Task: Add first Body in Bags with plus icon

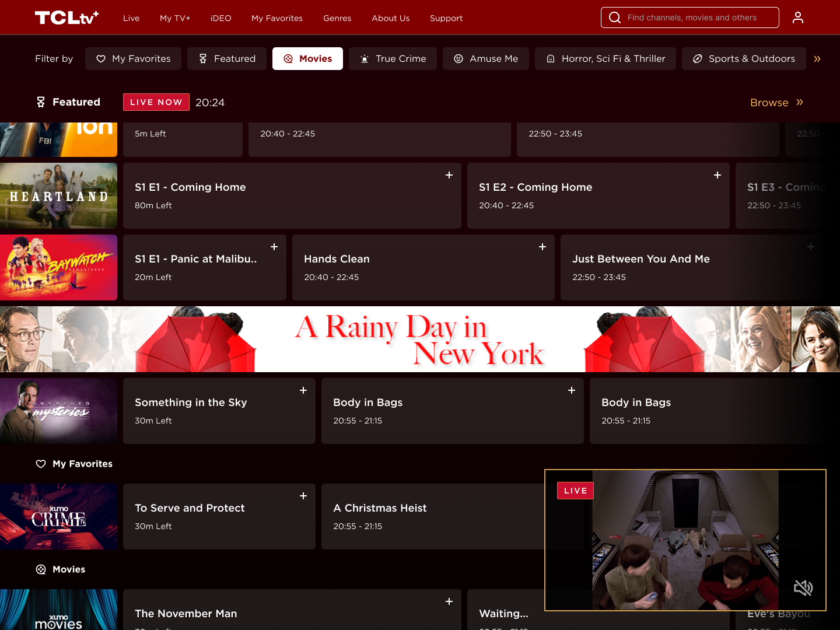Action: [x=572, y=390]
